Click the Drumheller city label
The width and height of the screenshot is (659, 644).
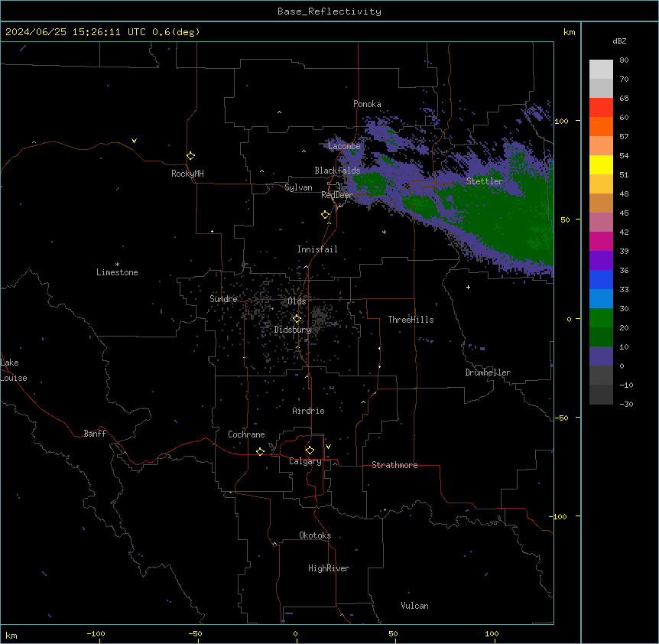pos(488,372)
